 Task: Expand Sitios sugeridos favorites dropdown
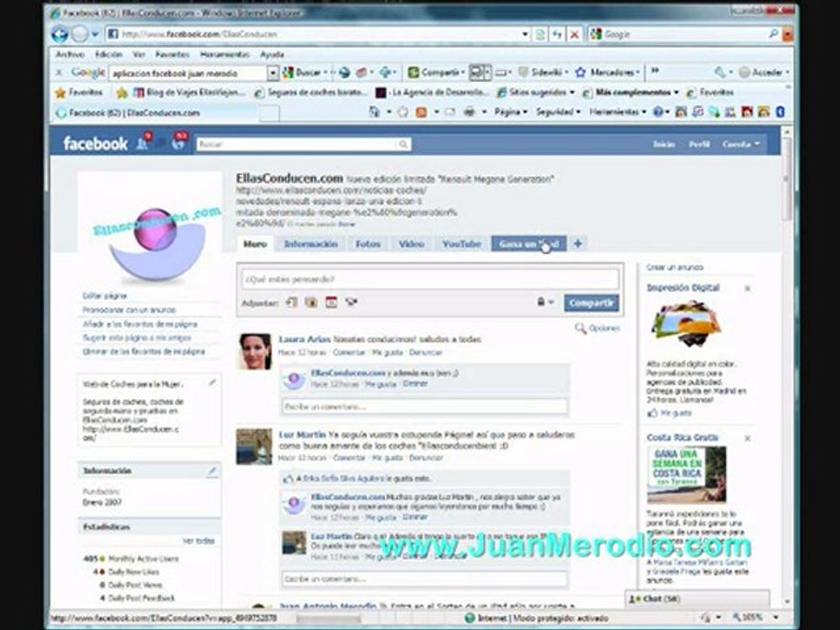click(572, 92)
